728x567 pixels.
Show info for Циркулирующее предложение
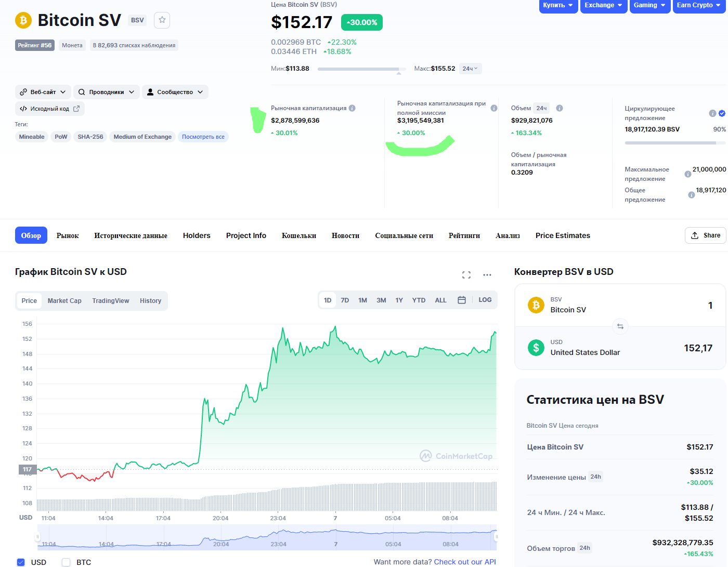(712, 113)
